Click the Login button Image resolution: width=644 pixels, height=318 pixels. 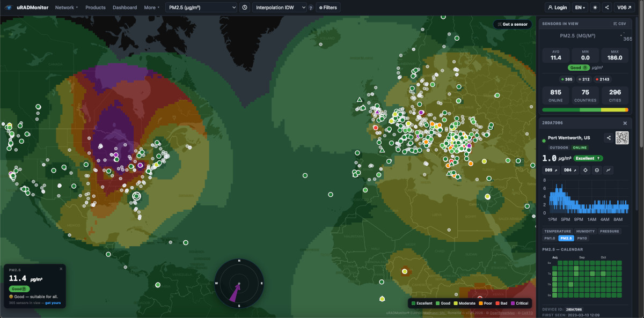(558, 8)
